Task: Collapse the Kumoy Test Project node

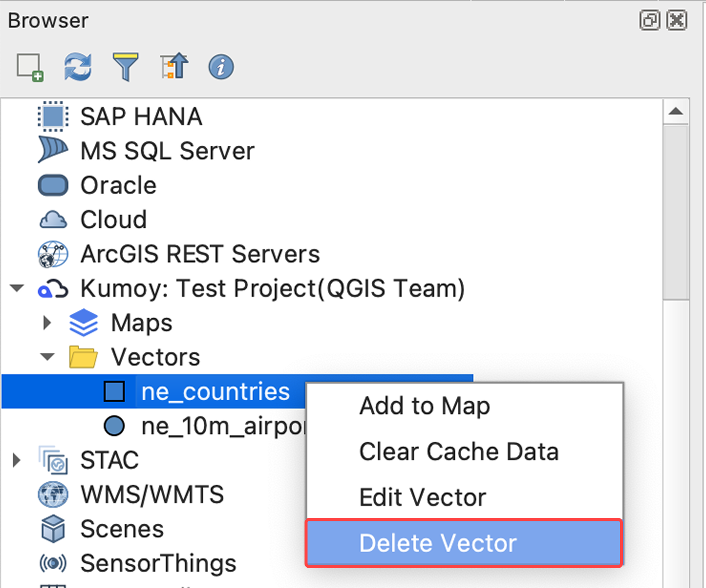Action: coord(17,288)
